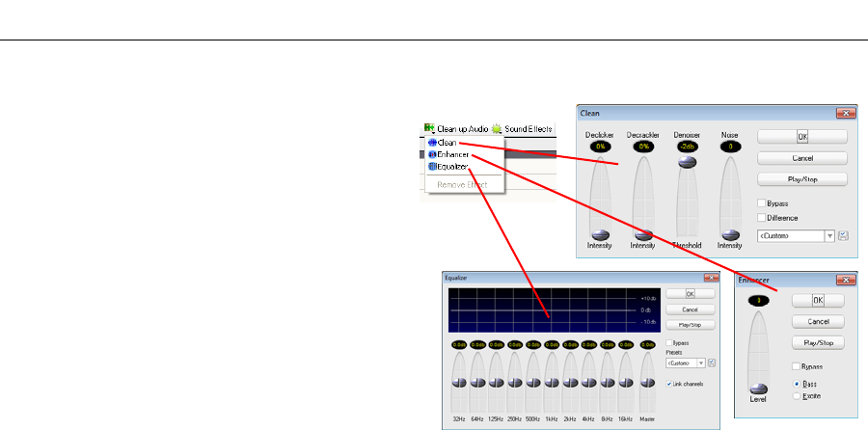Click the 4kHz equalizer slider knob
This screenshot has width=868, height=430.
coord(589,383)
